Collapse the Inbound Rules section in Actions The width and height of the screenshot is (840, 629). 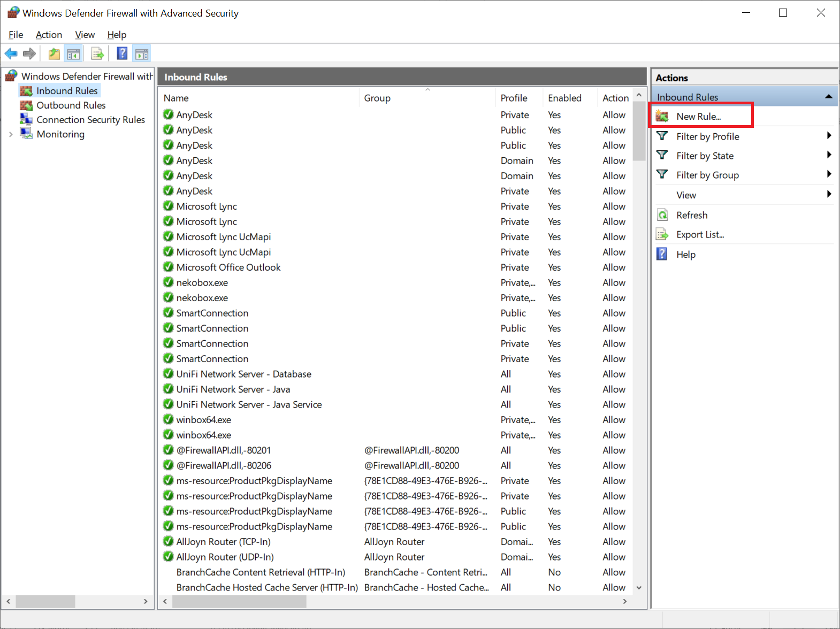[x=828, y=97]
